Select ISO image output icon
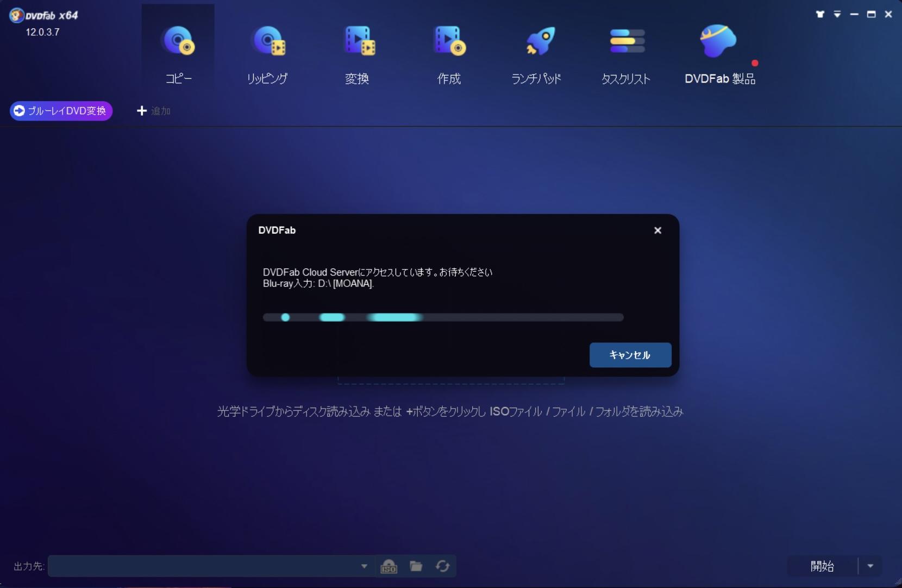 (x=389, y=566)
